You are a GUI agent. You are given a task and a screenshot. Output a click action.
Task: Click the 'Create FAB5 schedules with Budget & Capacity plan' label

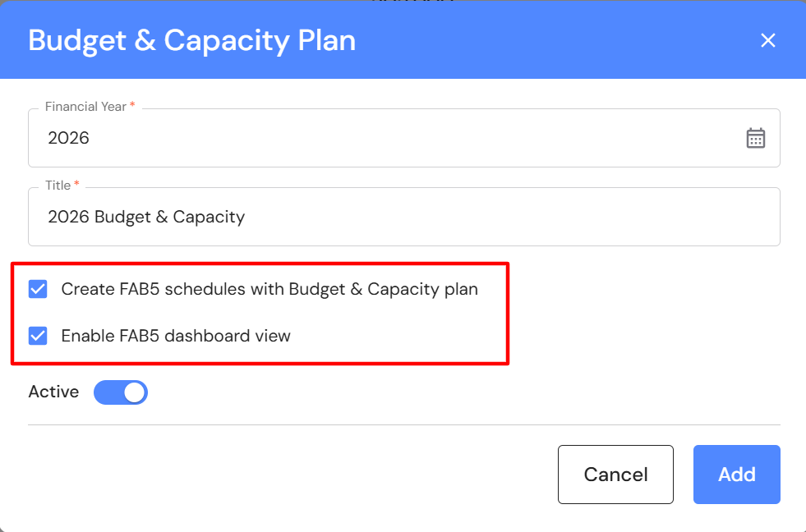pos(269,289)
